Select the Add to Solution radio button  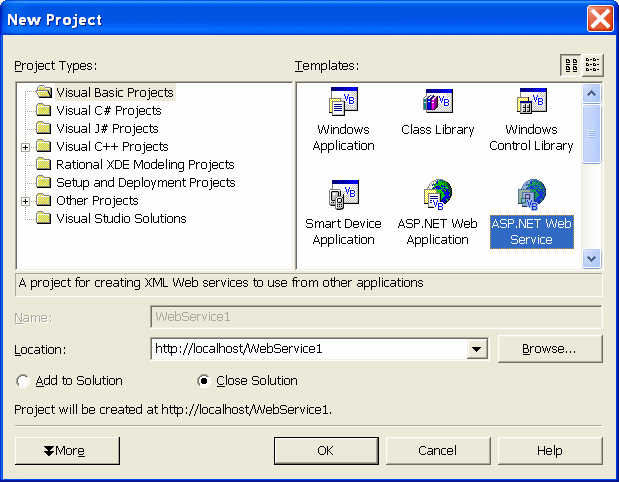tap(23, 381)
